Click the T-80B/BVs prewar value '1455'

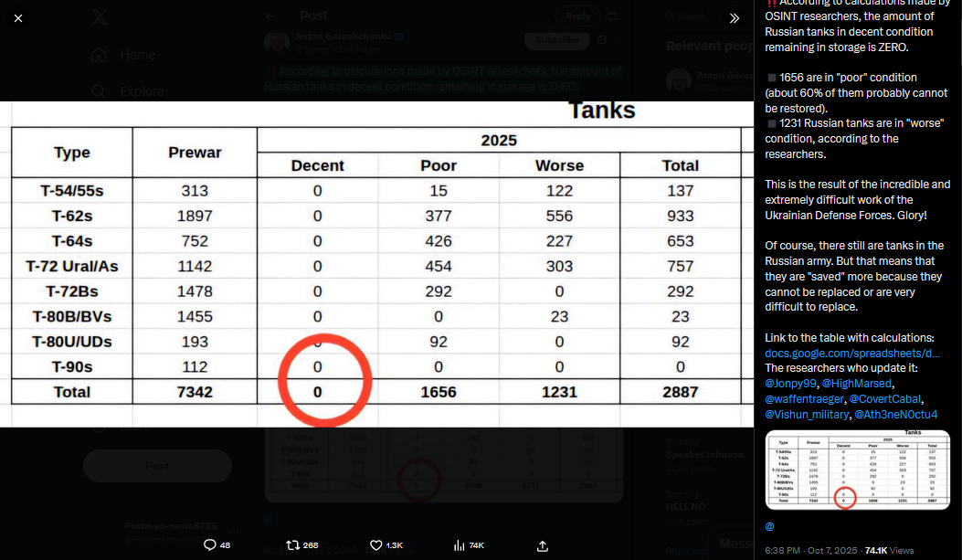click(x=195, y=316)
